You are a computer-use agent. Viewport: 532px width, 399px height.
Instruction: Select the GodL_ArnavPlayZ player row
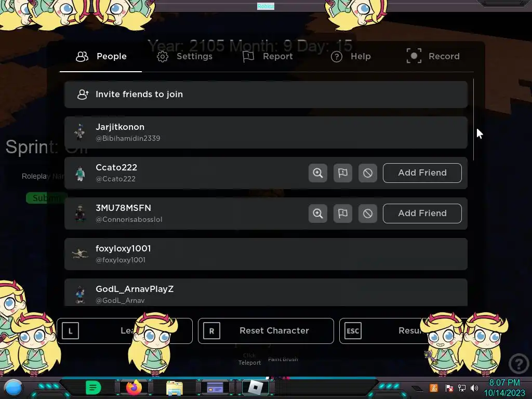tap(265, 292)
